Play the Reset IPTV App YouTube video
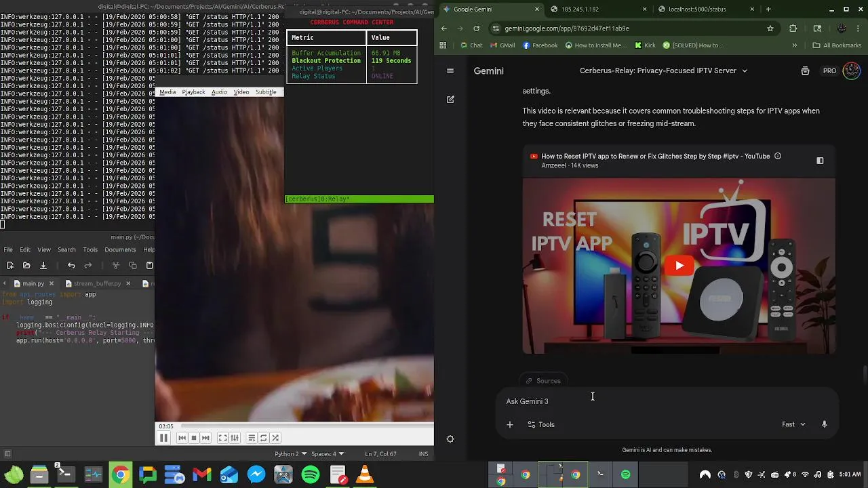 679,266
